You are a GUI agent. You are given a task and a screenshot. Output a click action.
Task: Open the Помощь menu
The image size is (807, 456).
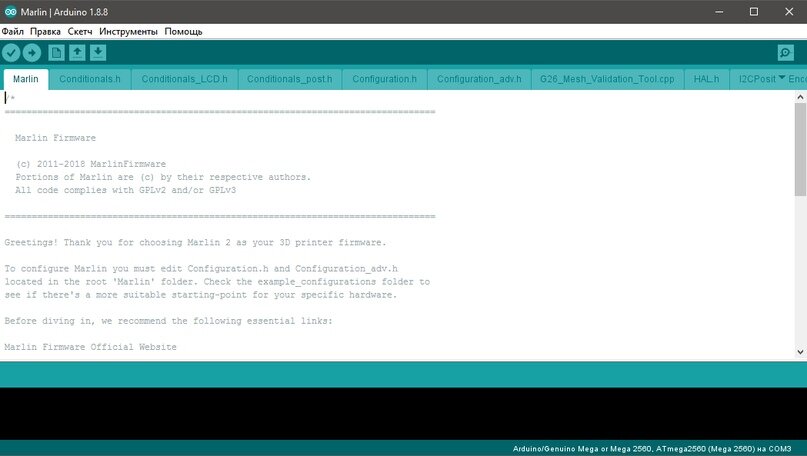183,31
